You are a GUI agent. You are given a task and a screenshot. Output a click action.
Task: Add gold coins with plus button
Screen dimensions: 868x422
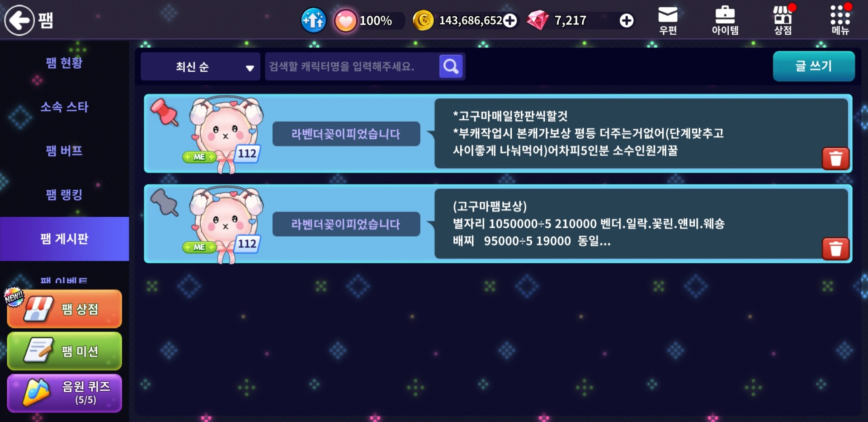[x=510, y=20]
